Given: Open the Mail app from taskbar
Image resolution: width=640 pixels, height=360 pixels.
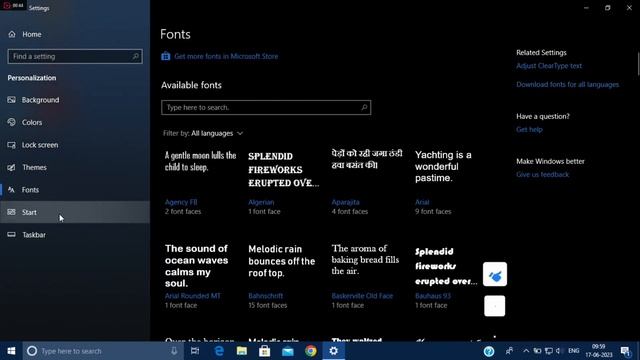Looking at the screenshot, I should coord(288,351).
